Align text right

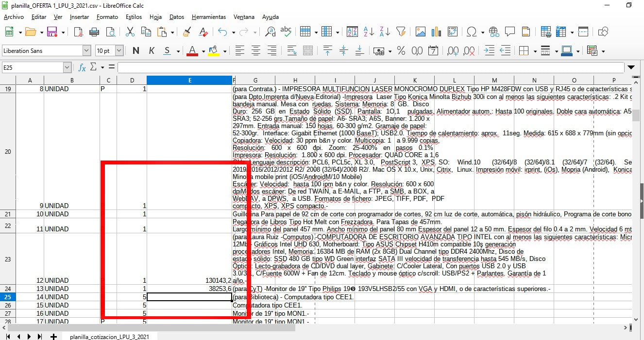272,50
